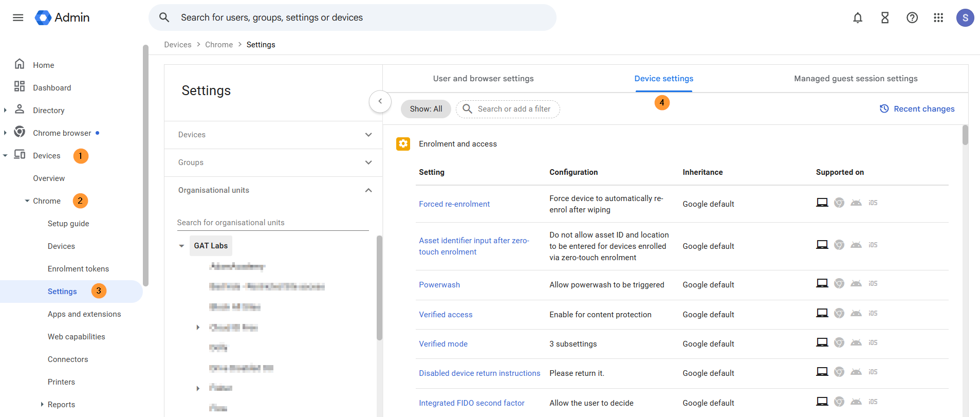Collapse the Chrome submenu arrow
Image resolution: width=980 pixels, height=417 pixels.
(x=27, y=201)
